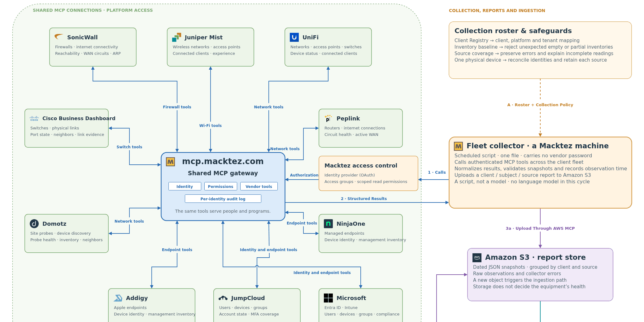Click the SonicWall title text
Screen dimensions: 644x322
tap(82, 37)
